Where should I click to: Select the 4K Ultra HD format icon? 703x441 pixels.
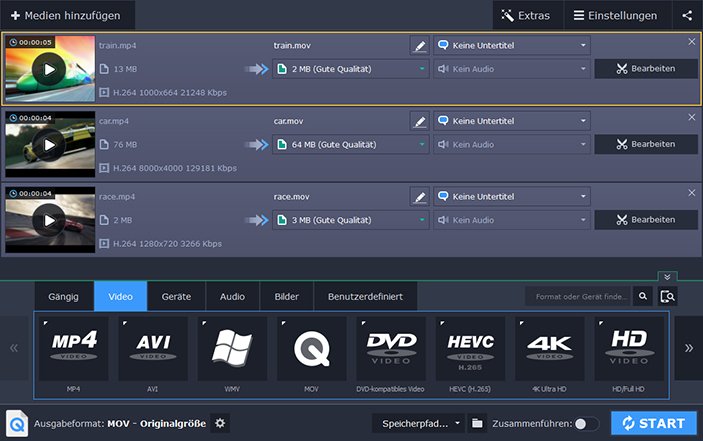point(549,349)
